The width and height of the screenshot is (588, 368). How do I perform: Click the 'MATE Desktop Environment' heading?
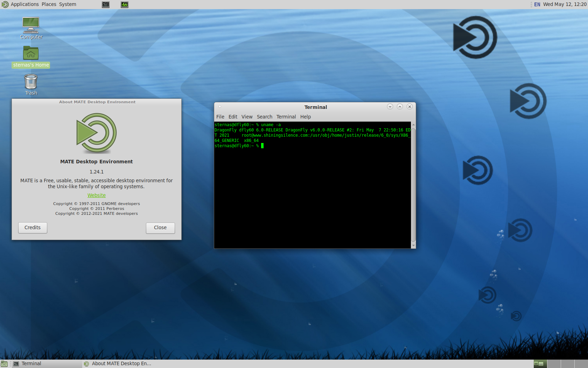click(97, 162)
